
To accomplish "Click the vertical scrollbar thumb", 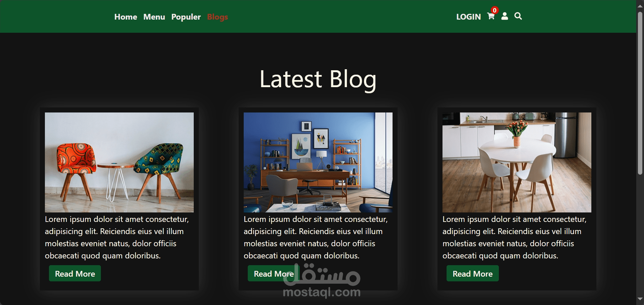I will [640, 93].
